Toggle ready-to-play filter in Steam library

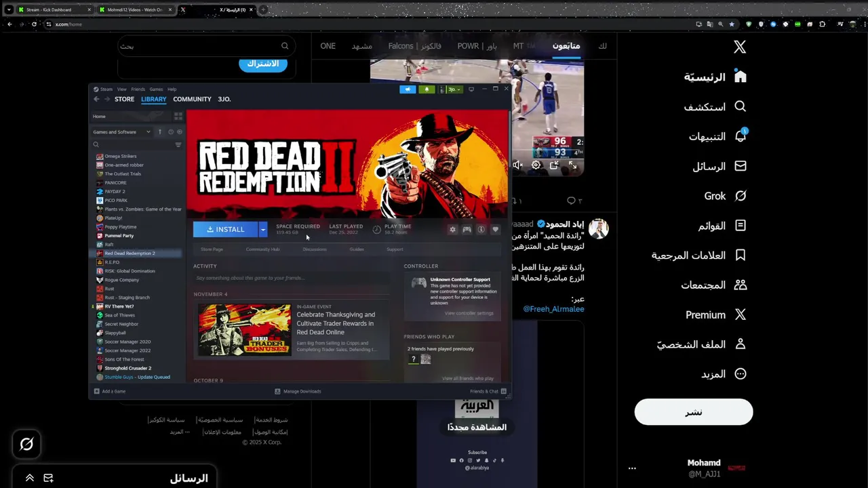(x=180, y=132)
